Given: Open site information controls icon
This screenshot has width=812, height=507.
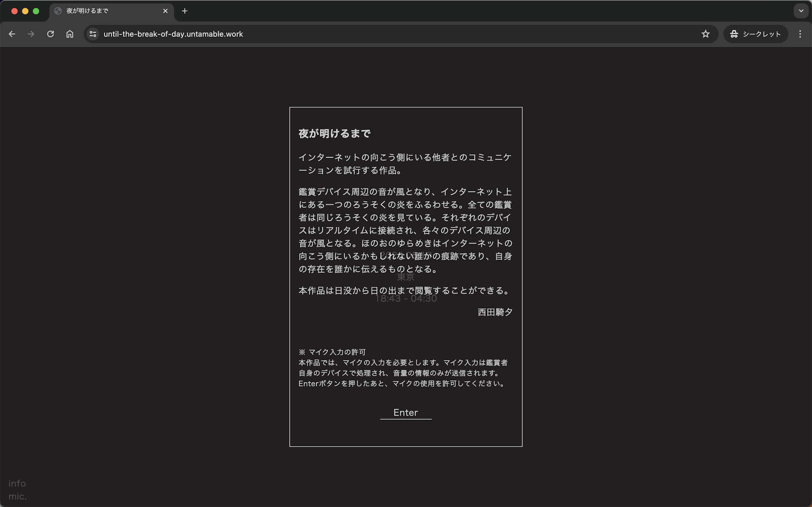Looking at the screenshot, I should 93,34.
